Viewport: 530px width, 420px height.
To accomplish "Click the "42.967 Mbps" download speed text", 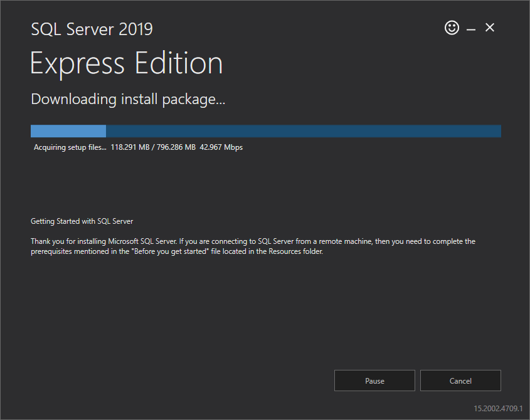I will point(221,147).
